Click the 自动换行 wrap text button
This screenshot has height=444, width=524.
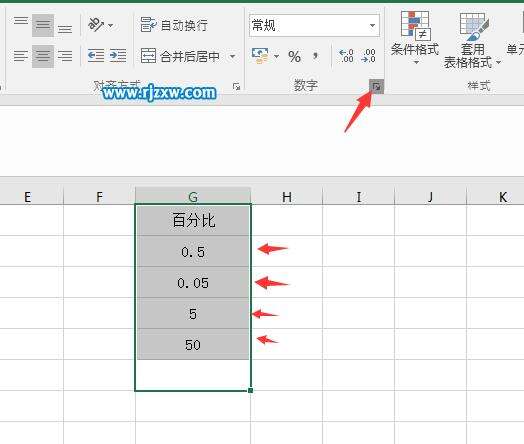[174, 25]
